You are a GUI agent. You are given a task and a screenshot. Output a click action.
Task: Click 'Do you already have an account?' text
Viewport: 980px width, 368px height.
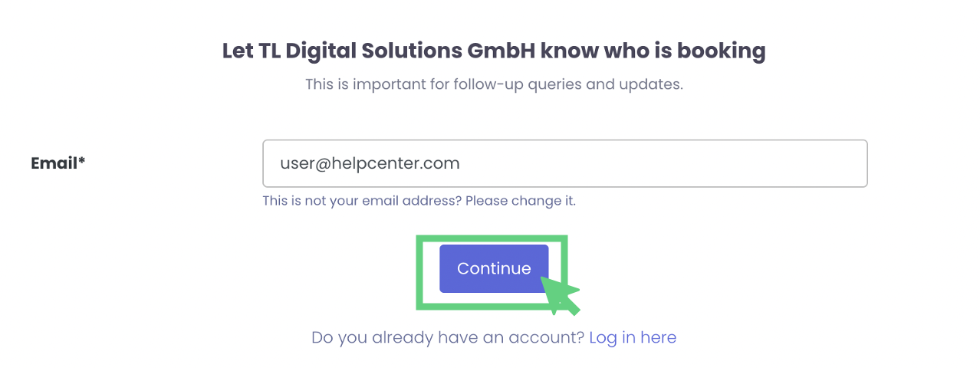[448, 337]
